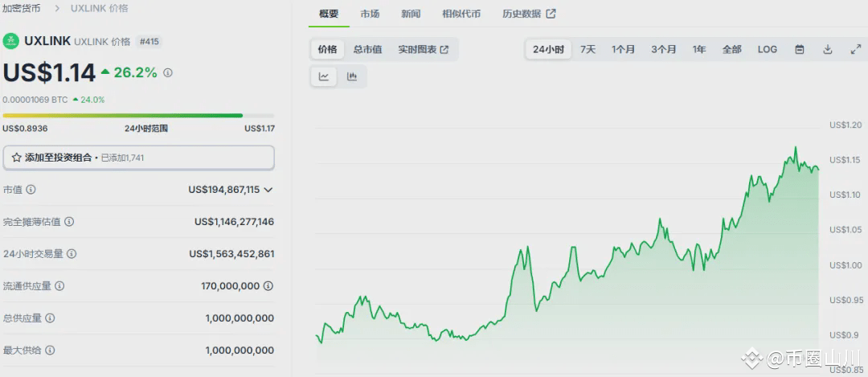Download chart data icon

tap(828, 49)
